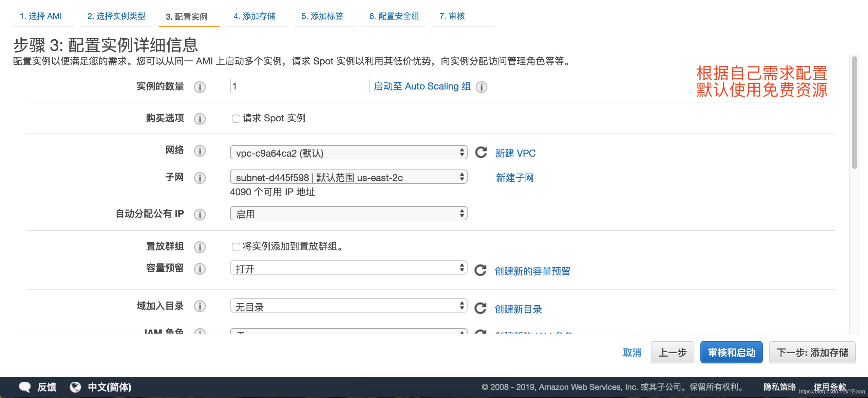
Task: Open 隐私策略 footer link
Action: [x=780, y=387]
